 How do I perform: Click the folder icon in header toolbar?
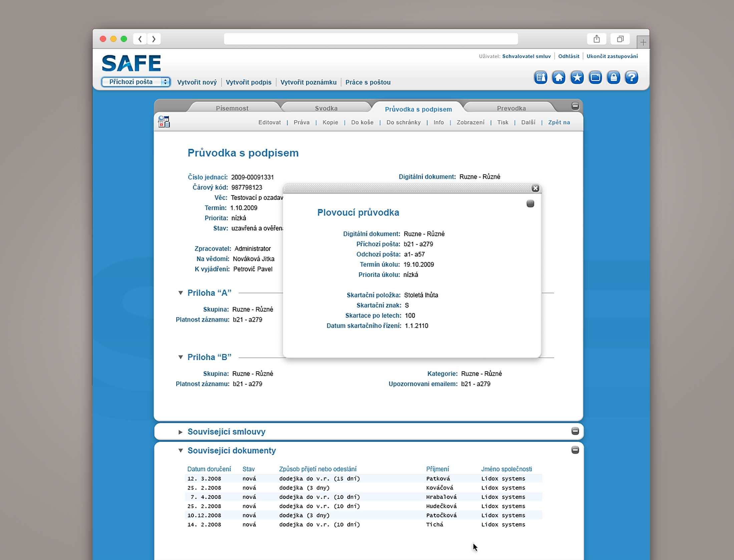[x=595, y=78]
